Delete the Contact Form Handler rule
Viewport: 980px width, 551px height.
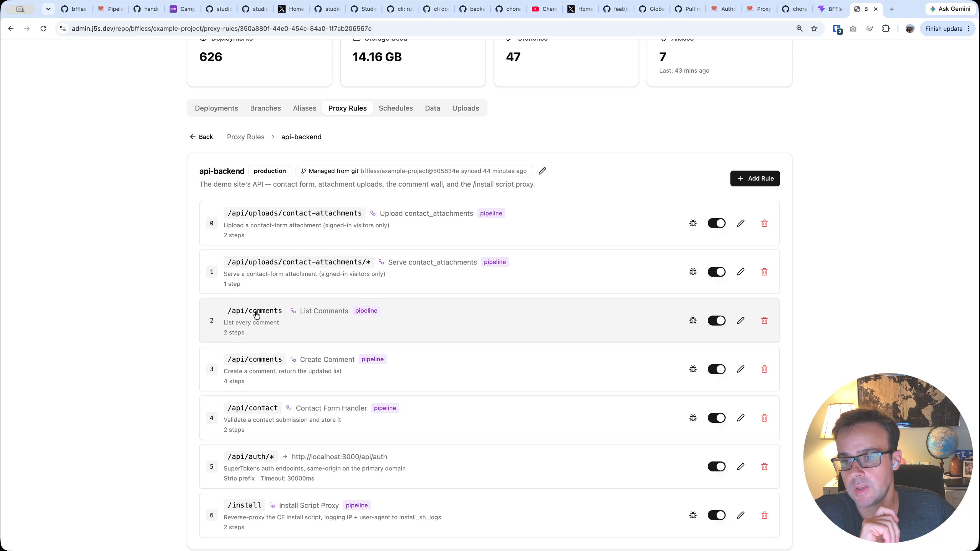tap(764, 418)
